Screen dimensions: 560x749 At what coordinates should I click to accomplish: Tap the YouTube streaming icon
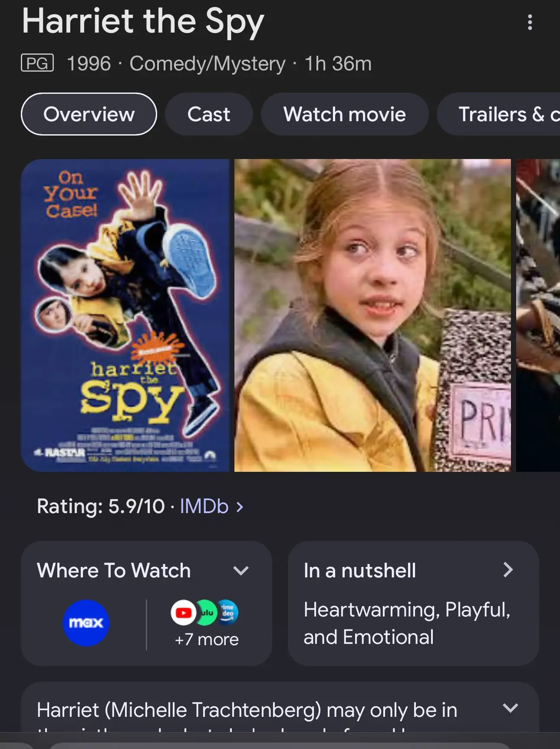183,613
